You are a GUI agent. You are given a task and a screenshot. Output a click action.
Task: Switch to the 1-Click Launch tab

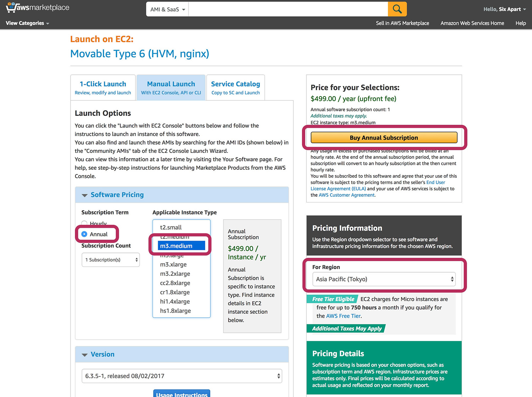click(103, 88)
